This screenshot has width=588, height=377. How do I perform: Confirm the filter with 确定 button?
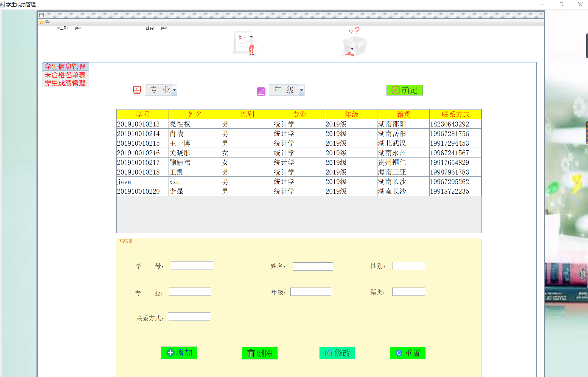click(404, 90)
